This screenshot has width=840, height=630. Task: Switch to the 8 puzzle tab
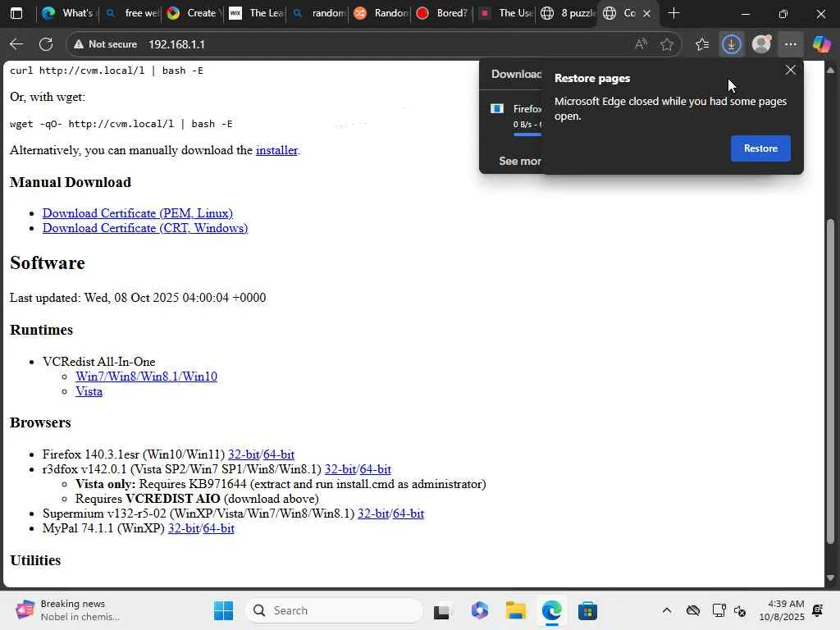click(x=568, y=13)
